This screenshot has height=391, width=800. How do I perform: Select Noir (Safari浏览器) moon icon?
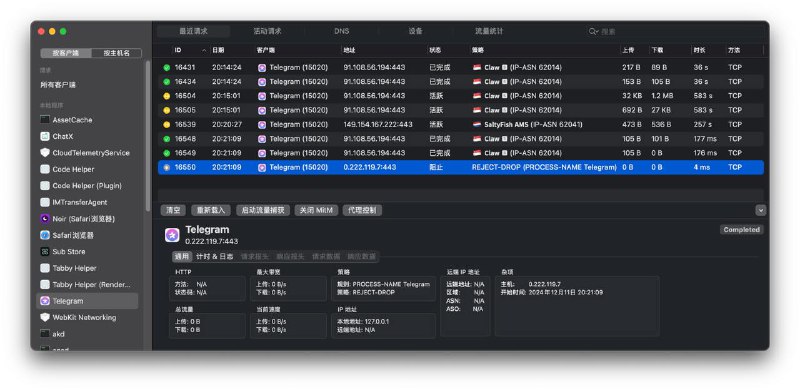click(44, 218)
